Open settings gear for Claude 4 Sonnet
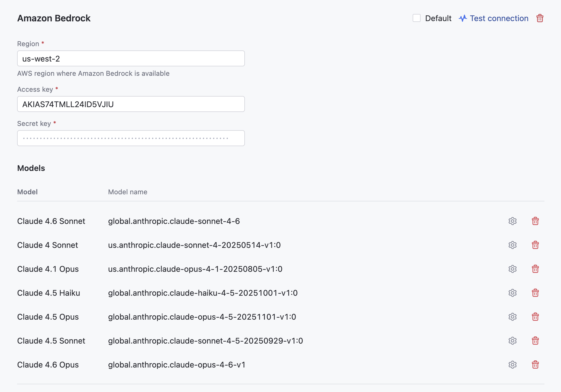561x392 pixels. [x=512, y=245]
